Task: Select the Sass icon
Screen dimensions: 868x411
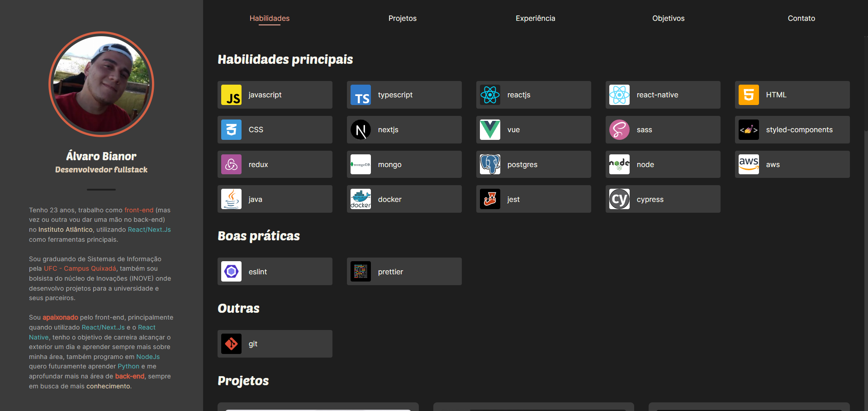Action: (x=619, y=129)
